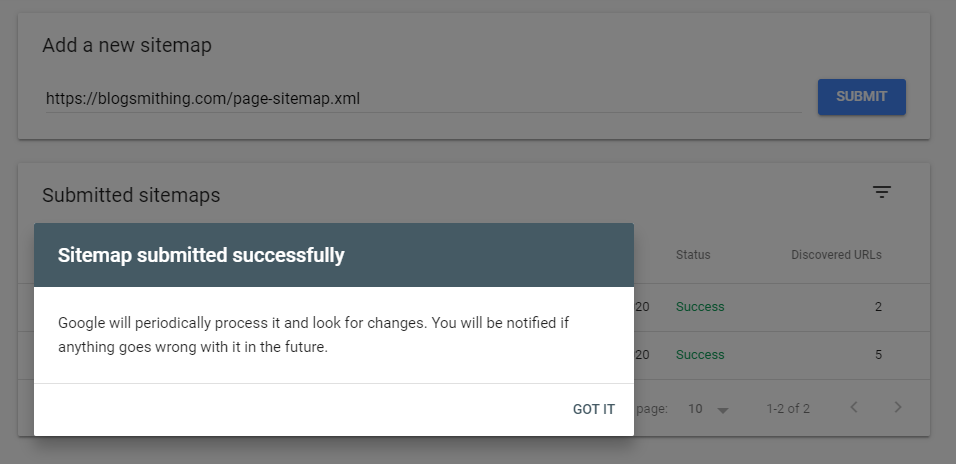The width and height of the screenshot is (956, 464).
Task: Click the 1-2 of 2 pagination text
Action: [788, 409]
